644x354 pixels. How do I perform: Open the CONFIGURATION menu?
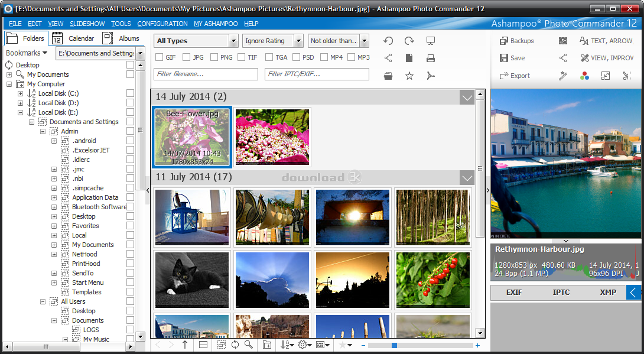162,24
